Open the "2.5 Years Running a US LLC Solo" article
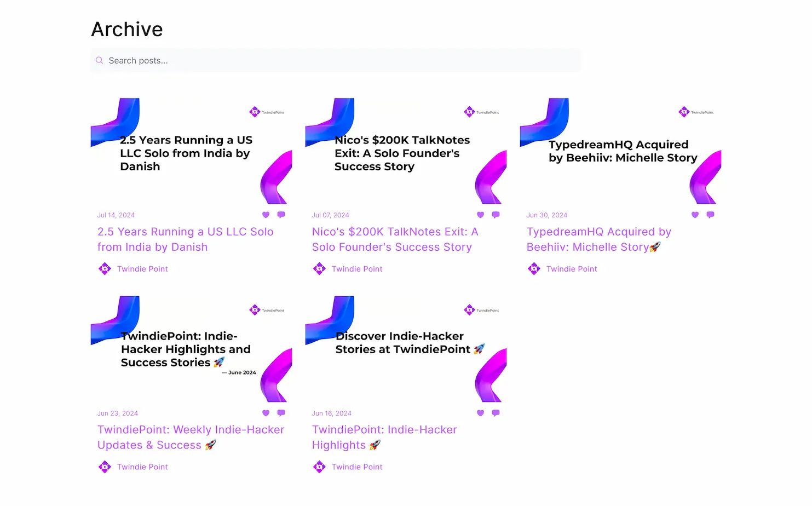 (185, 239)
